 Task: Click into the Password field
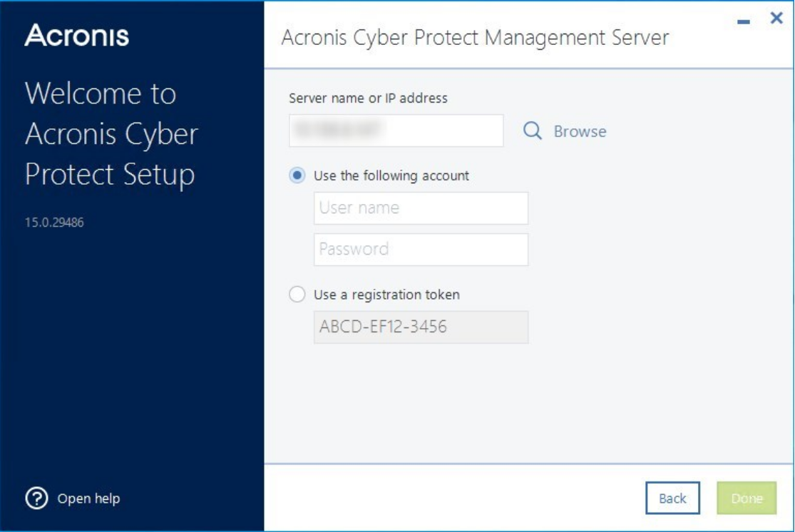tap(421, 250)
